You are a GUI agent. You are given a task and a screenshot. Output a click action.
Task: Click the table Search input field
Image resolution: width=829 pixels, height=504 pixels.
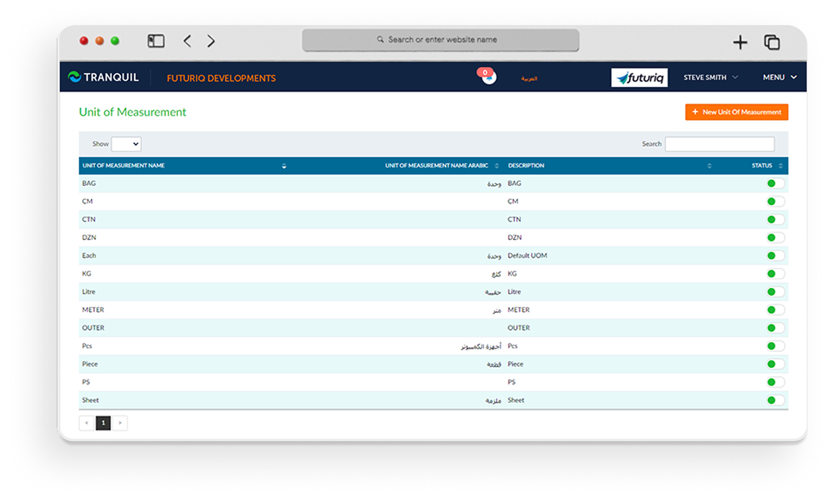[x=719, y=144]
